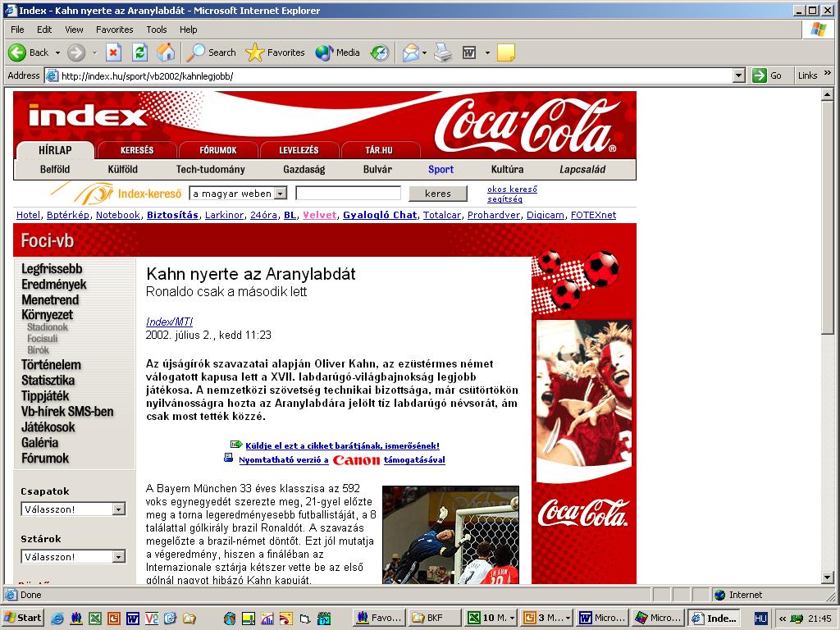
Task: Click the Edit with Word toolbar icon
Action: [468, 52]
